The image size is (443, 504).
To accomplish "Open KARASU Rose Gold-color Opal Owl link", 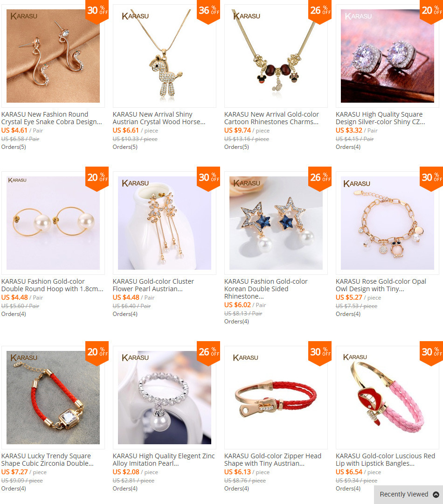I will click(381, 285).
